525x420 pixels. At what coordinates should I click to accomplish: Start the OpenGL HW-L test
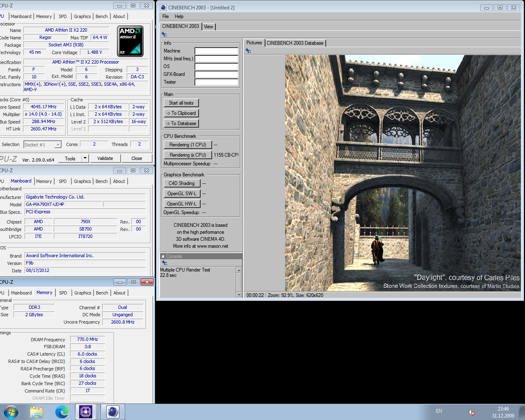point(182,204)
